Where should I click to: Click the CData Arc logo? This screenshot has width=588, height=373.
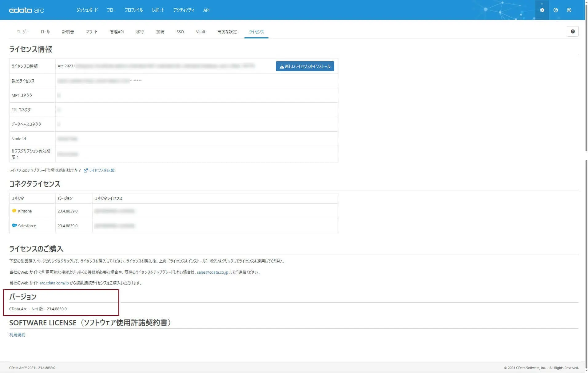[26, 10]
